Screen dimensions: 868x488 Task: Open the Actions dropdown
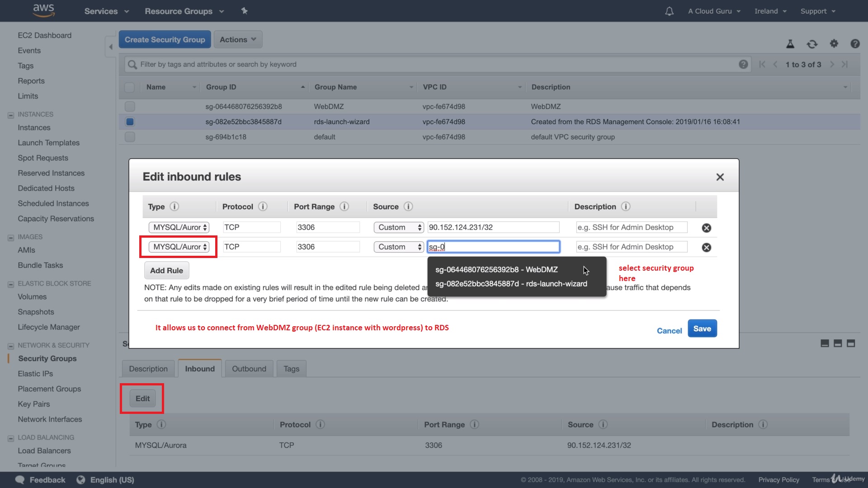click(238, 39)
